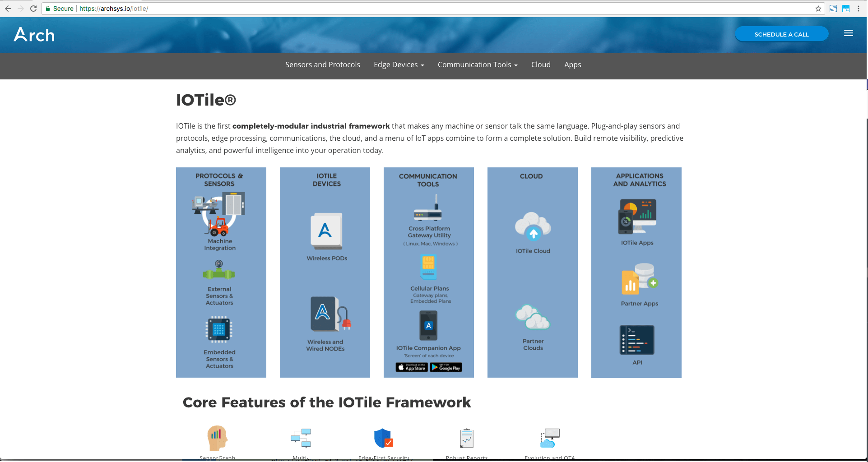The height and width of the screenshot is (462, 868).
Task: Select the Wireless PODs device icon
Action: (x=326, y=231)
